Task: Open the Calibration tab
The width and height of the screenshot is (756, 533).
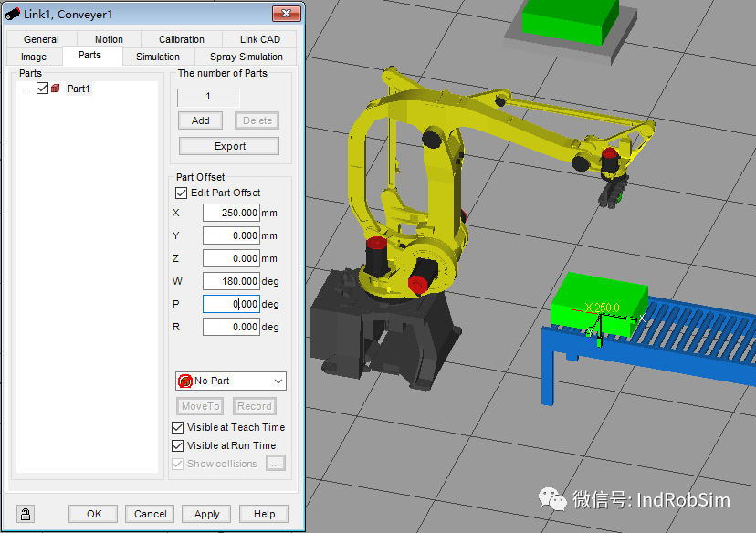Action: coord(182,39)
